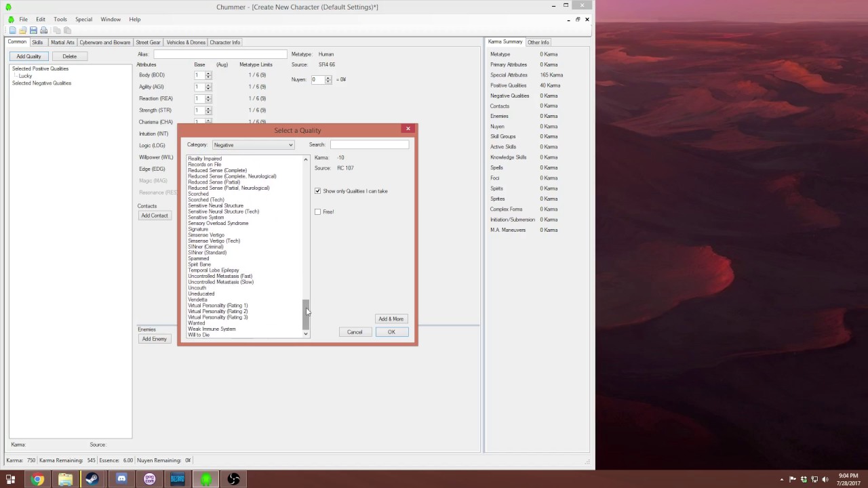Click the Print toolbar icon

(x=44, y=30)
